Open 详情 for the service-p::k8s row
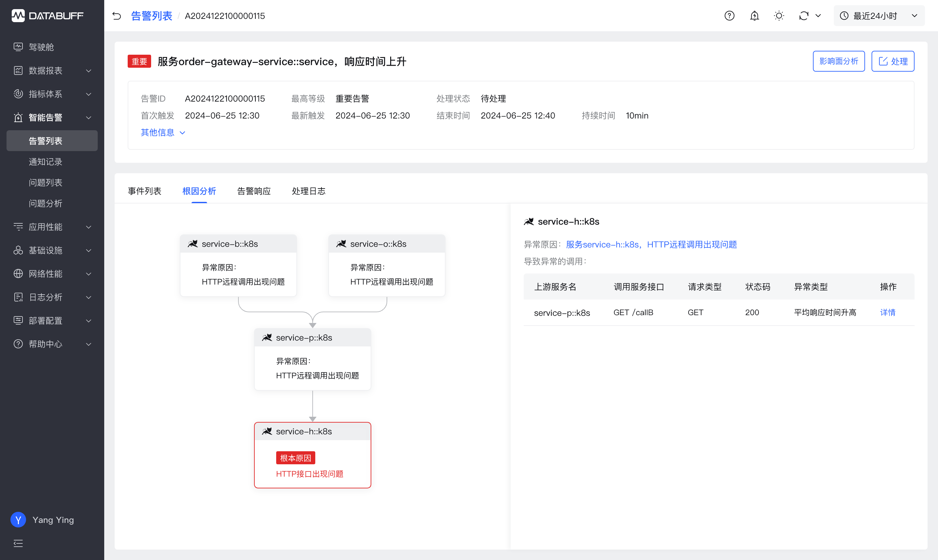The height and width of the screenshot is (560, 938). click(888, 313)
